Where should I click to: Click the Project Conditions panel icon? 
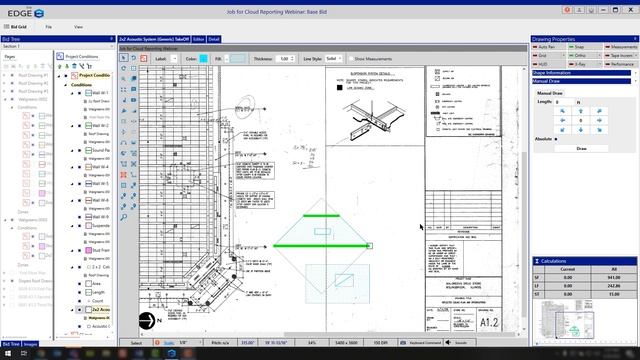[60, 56]
